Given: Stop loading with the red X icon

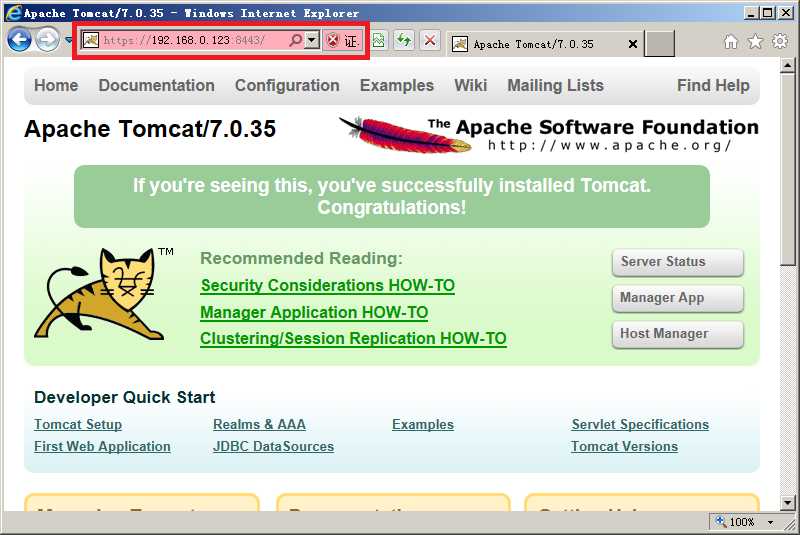Looking at the screenshot, I should (430, 40).
